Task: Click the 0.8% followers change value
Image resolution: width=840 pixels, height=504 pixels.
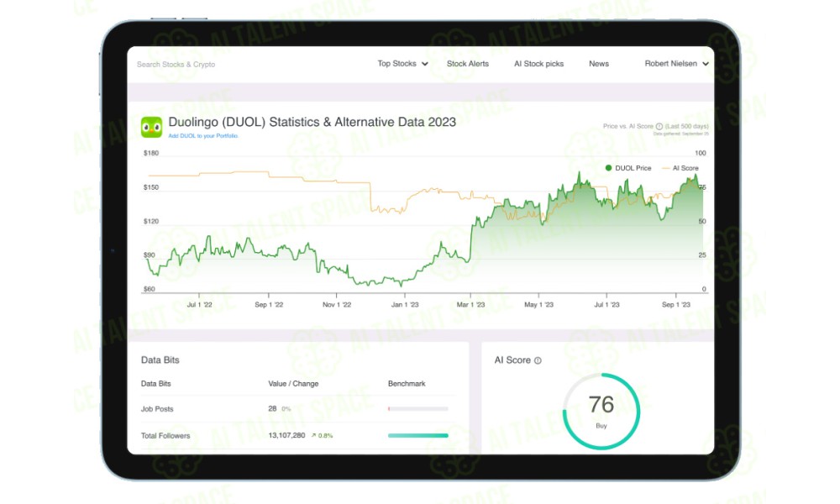Action: tap(325, 436)
